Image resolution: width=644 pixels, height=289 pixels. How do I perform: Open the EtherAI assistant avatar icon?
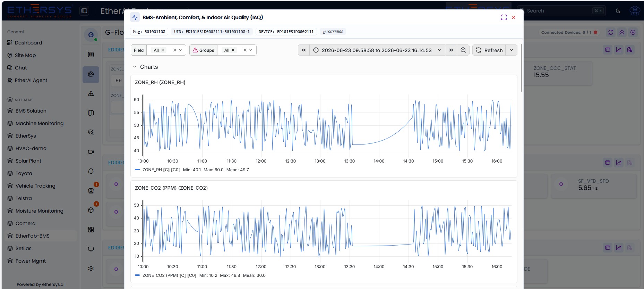(x=635, y=11)
